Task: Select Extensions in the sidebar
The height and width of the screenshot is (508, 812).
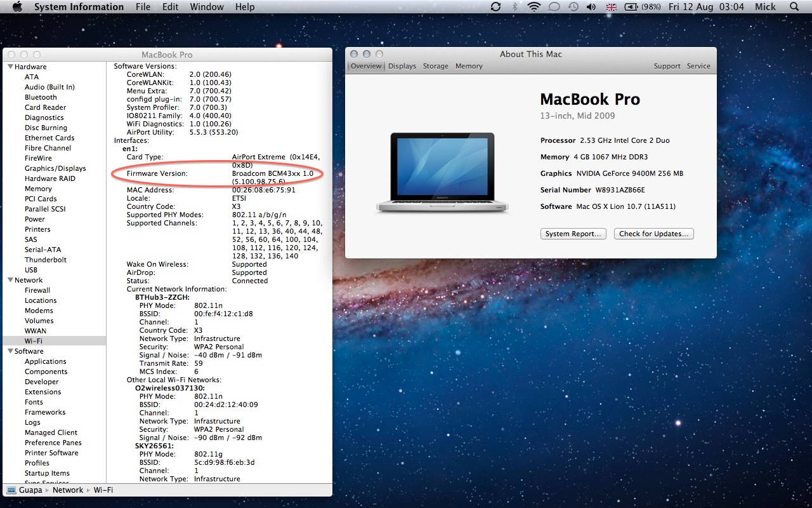Action: [43, 392]
